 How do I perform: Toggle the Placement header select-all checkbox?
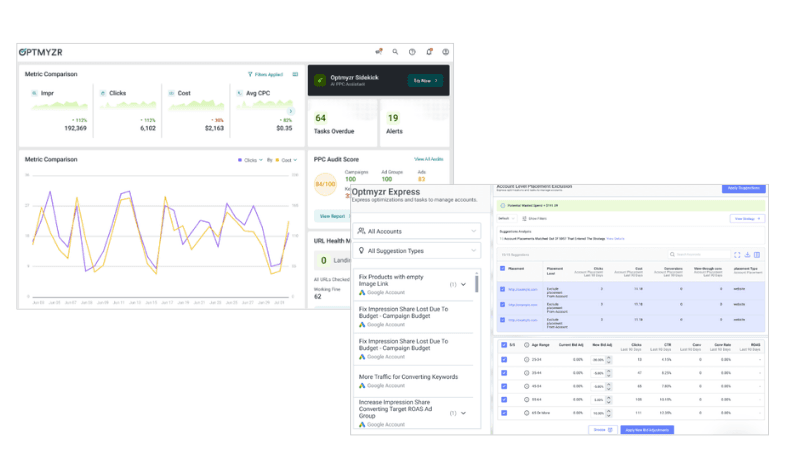503,268
